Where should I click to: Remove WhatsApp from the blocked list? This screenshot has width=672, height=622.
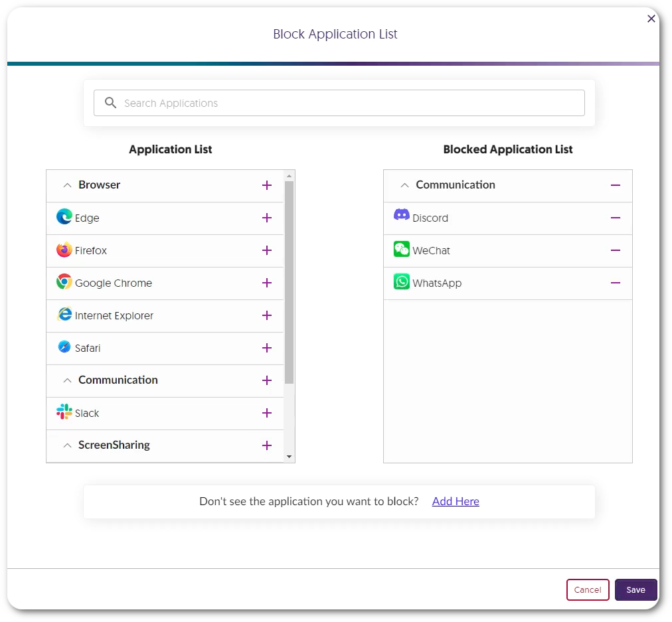click(615, 283)
